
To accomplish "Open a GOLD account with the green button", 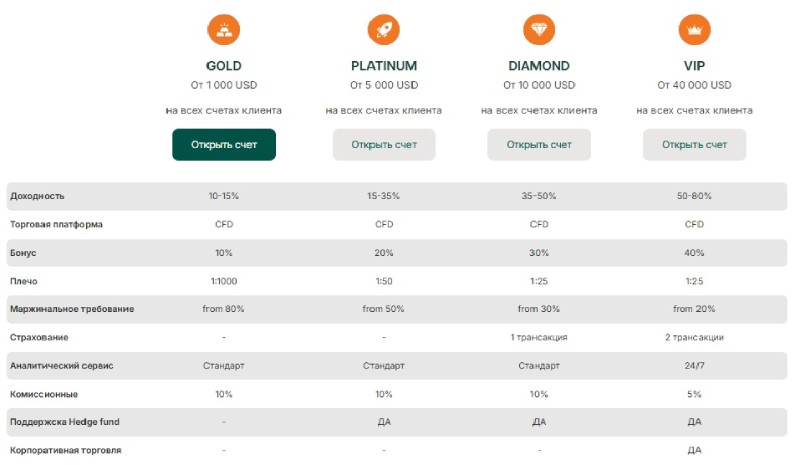I will click(224, 145).
